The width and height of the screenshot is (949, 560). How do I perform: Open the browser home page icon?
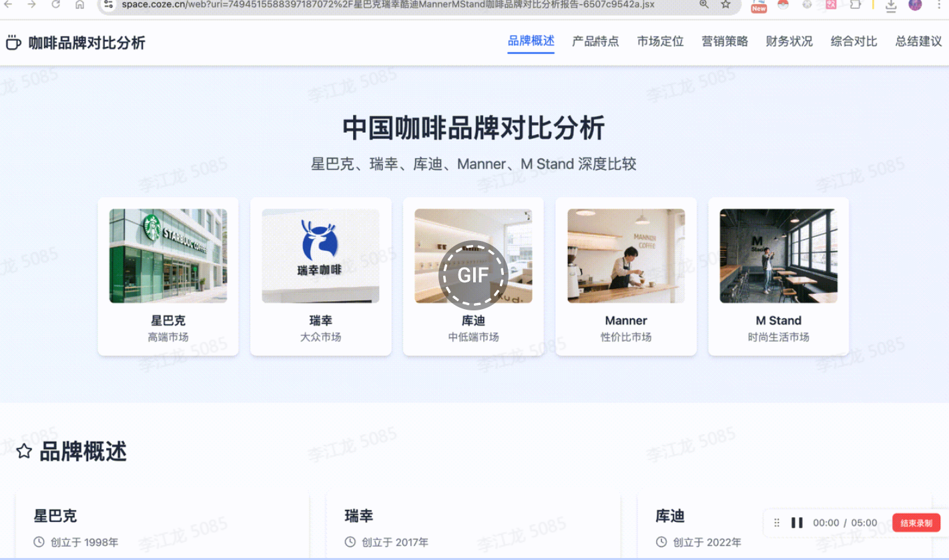pos(79,5)
